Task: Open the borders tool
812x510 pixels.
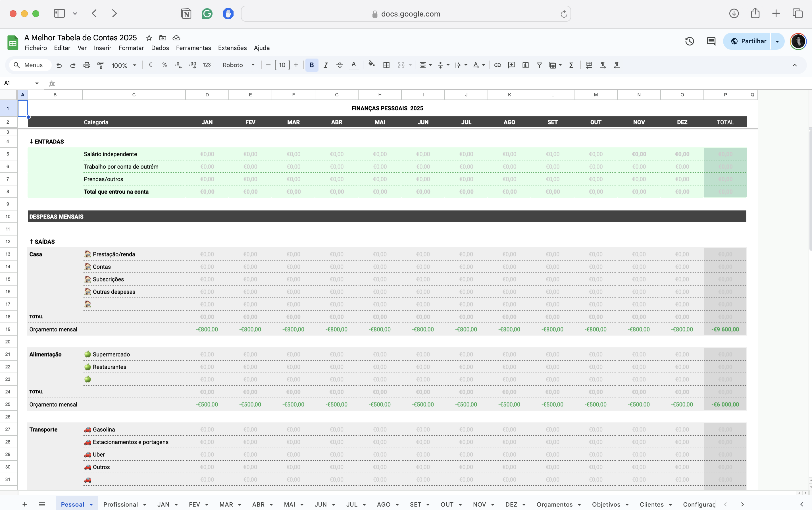Action: 386,65
